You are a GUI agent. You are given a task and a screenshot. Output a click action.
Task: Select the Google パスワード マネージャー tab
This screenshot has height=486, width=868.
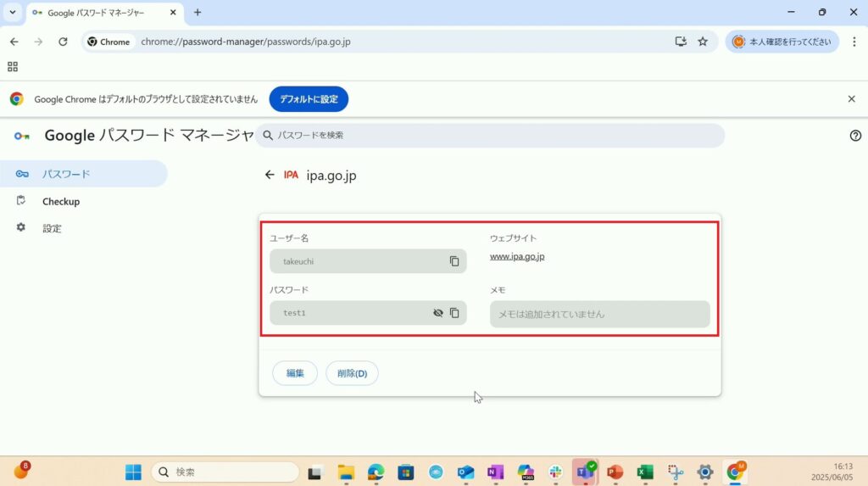[105, 13]
